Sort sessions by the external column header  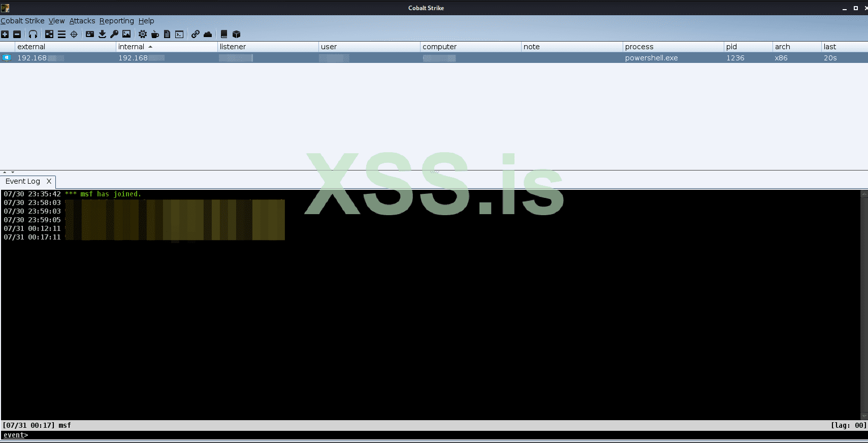[x=66, y=47]
